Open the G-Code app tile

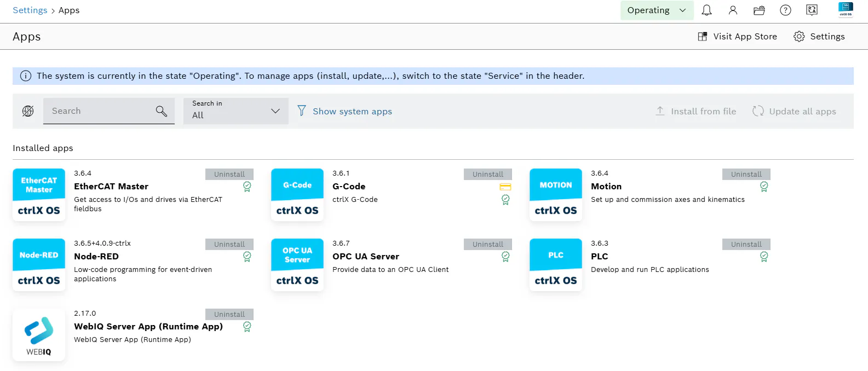(x=297, y=195)
